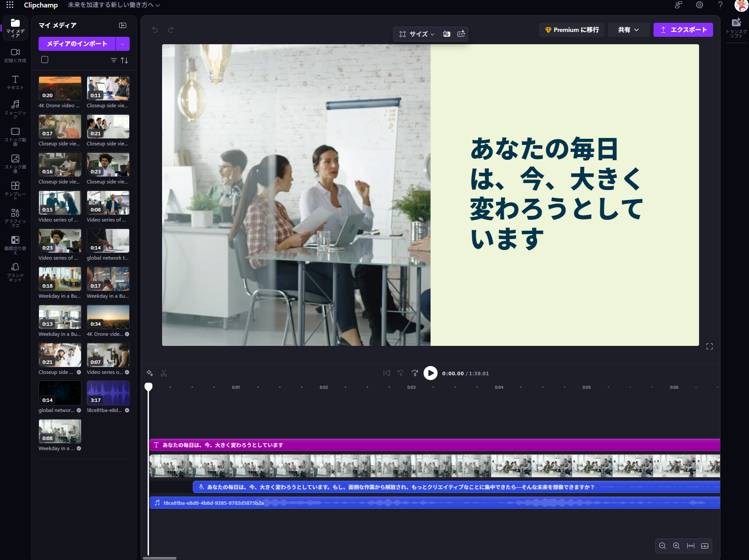Expand the 共有 dropdown
Viewport: 749px width, 560px height.
tap(628, 30)
